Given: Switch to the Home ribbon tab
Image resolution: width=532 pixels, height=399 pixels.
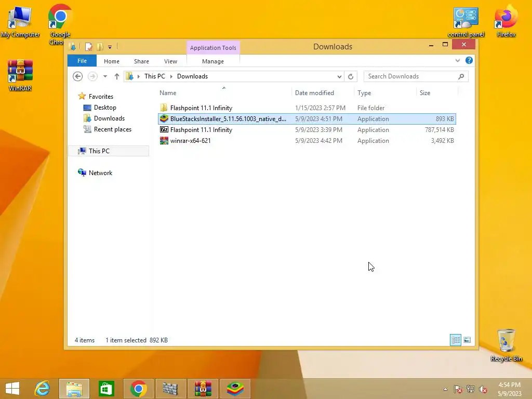Looking at the screenshot, I should tap(112, 61).
